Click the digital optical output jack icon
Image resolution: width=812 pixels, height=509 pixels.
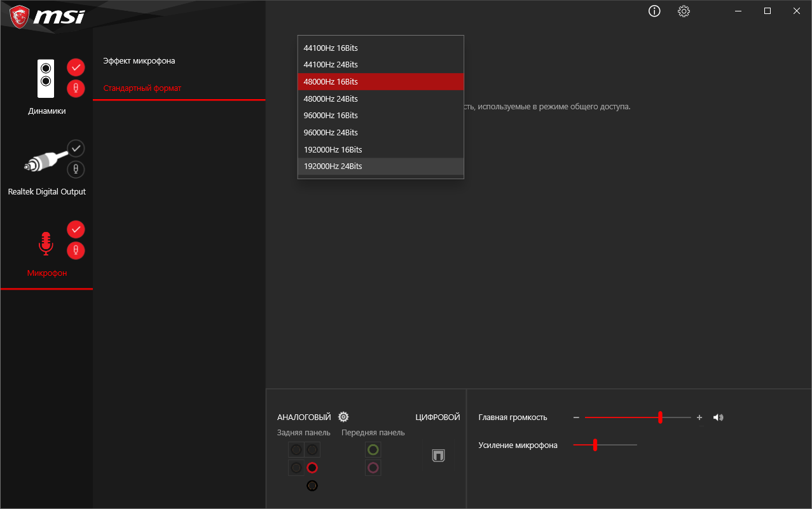coord(438,456)
